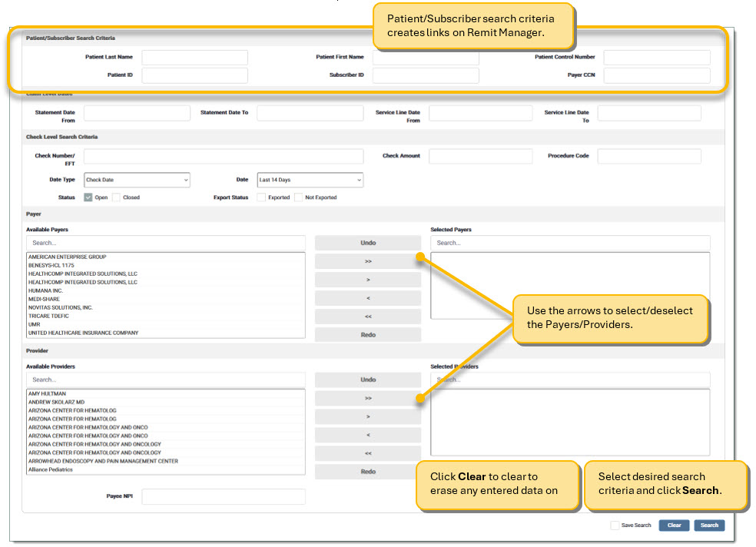Viewport: 756px width, 547px height.
Task: Expand the Date dropdown showing Last 14 Days
Action: click(x=310, y=180)
